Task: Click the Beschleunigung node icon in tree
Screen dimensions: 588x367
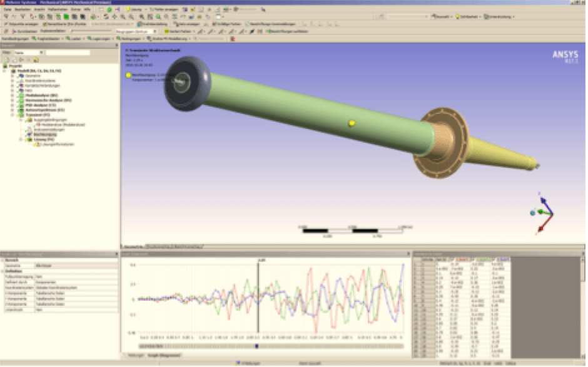Action: 29,135
